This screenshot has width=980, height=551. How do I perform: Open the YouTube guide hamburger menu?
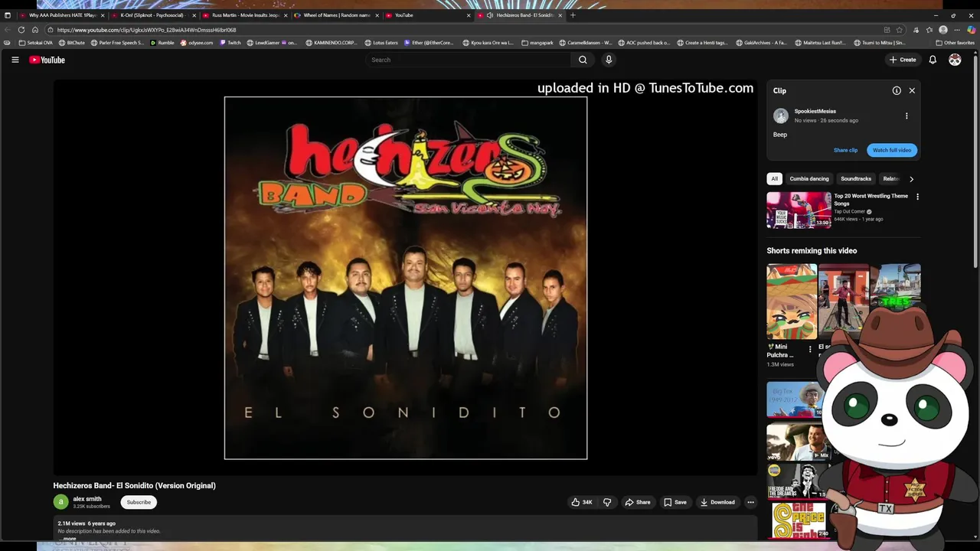click(x=15, y=60)
